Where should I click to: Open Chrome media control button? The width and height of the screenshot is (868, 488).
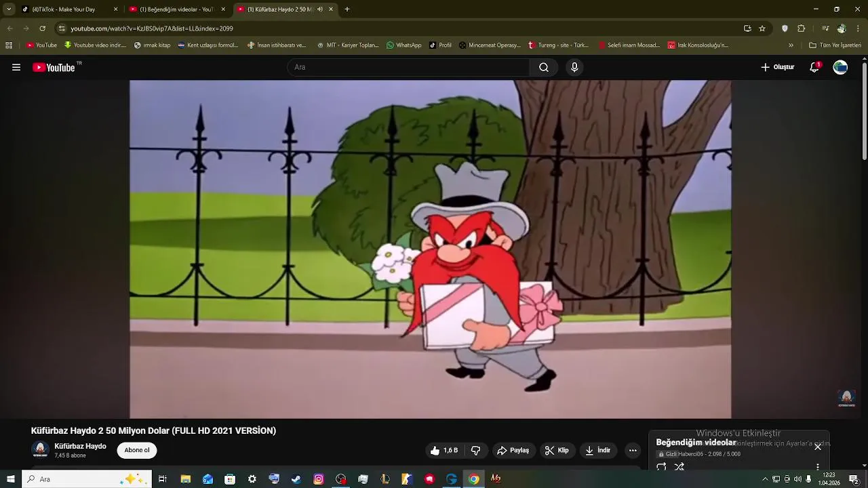[x=825, y=28]
